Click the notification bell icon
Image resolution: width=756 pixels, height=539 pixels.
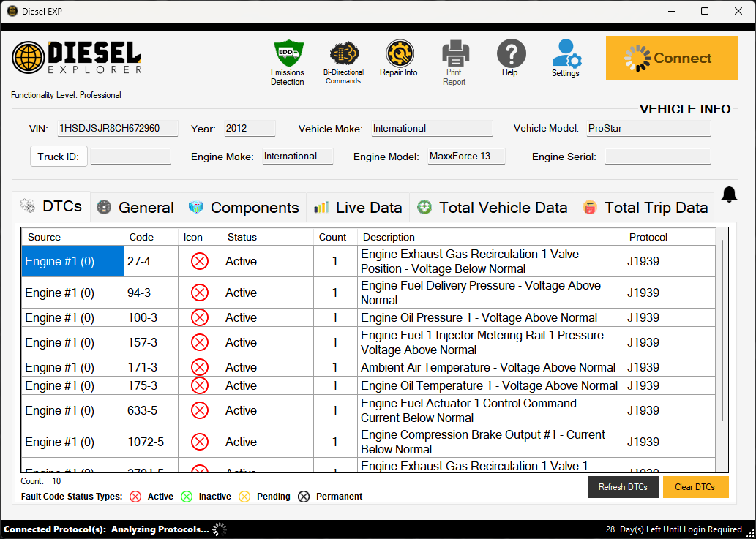(x=729, y=194)
